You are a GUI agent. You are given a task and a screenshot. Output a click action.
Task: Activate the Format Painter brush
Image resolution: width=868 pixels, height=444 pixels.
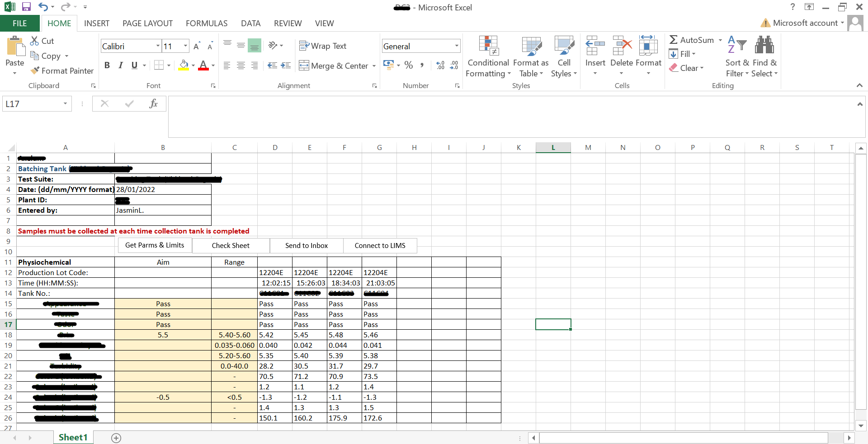tap(35, 70)
